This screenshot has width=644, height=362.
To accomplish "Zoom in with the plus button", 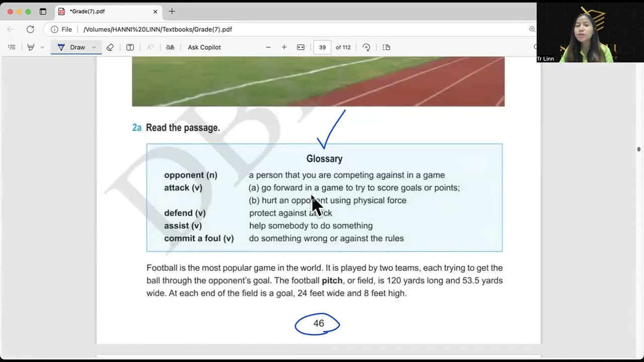I will click(284, 47).
